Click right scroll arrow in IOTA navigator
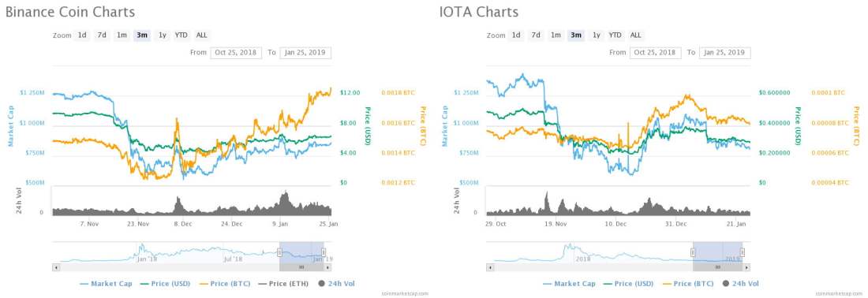 coord(747,267)
